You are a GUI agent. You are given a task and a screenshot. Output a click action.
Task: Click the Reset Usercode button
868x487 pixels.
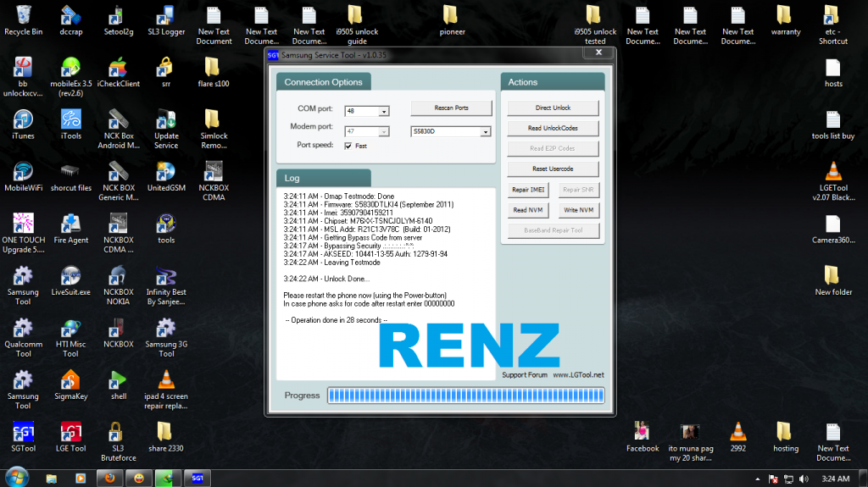tap(553, 169)
